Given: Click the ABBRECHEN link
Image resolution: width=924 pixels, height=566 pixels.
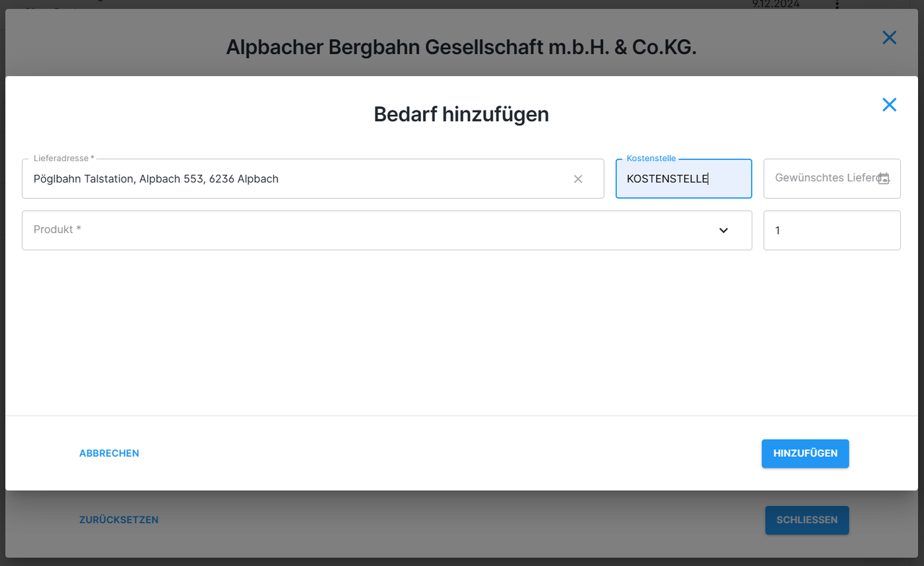Looking at the screenshot, I should [x=109, y=453].
